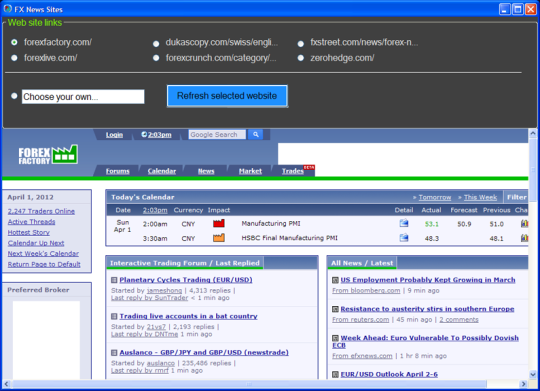Viewport: 540px width, 391px height.
Task: Open 2 comments link on austerity story
Action: (459, 320)
